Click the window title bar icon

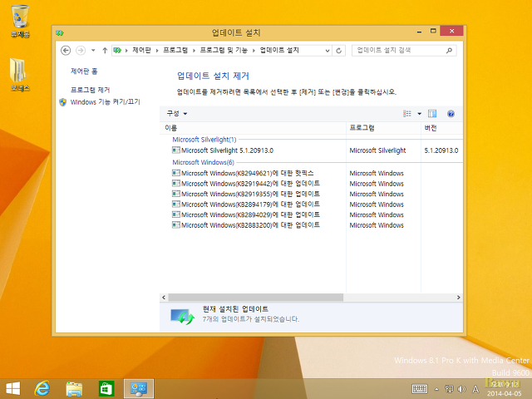point(60,33)
